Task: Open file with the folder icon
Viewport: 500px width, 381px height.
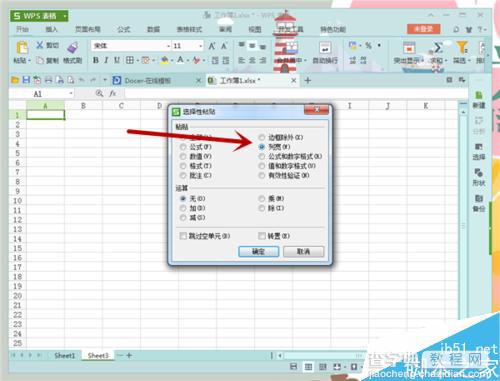Action: [15, 80]
